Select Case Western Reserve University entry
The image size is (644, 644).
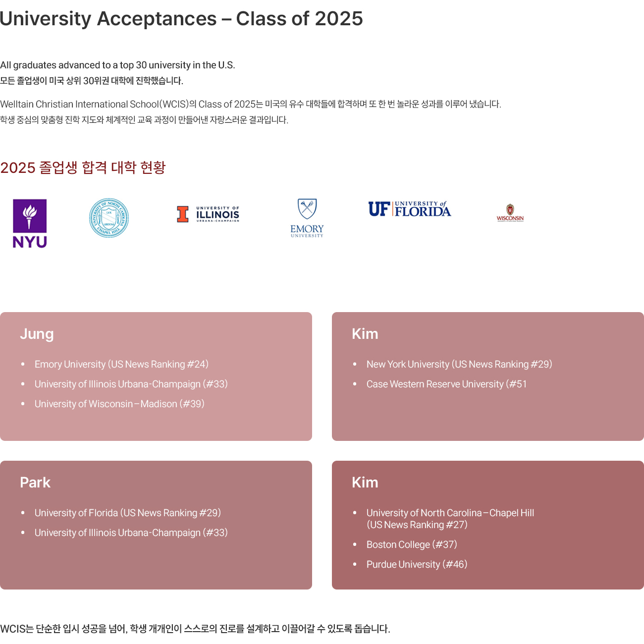coord(447,384)
